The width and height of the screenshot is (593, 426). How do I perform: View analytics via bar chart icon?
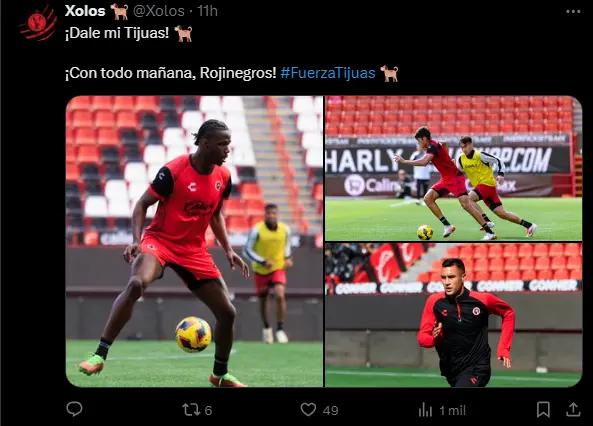tap(425, 410)
